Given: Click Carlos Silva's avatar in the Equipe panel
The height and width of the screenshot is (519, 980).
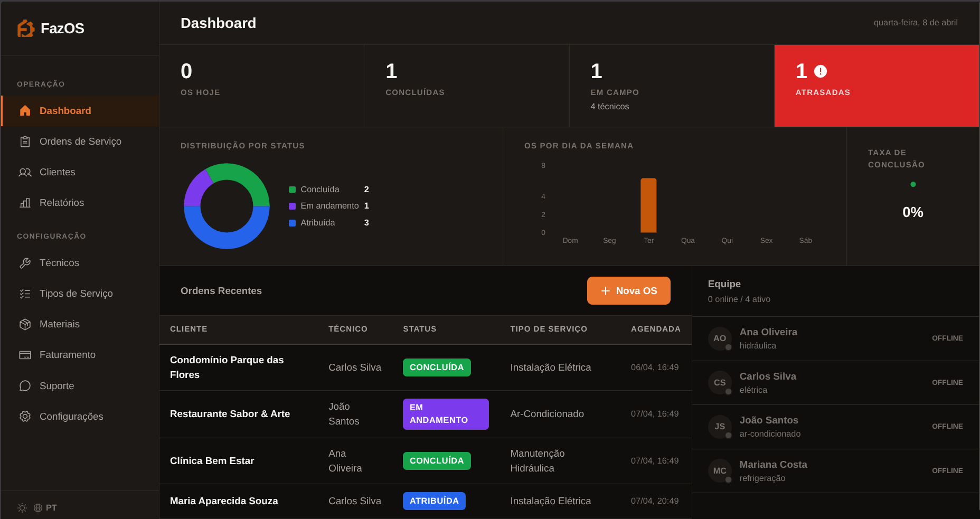Looking at the screenshot, I should point(720,383).
